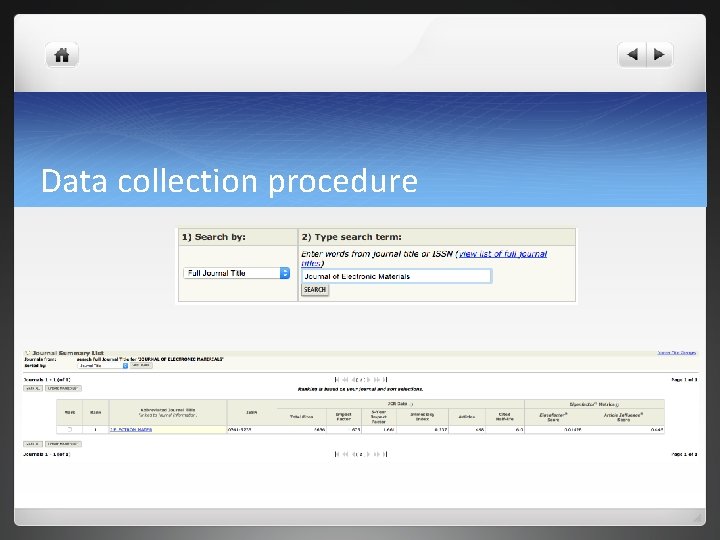Open the Full Journal Title search-by dropdown

(x=237, y=273)
